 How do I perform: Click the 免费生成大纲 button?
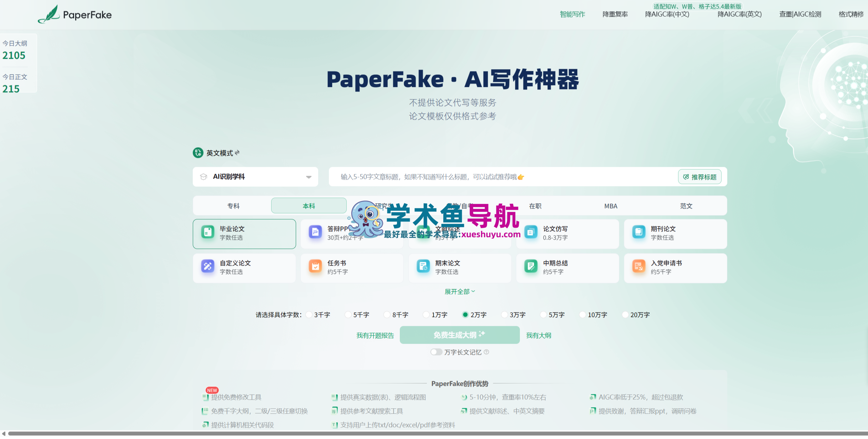tap(460, 335)
